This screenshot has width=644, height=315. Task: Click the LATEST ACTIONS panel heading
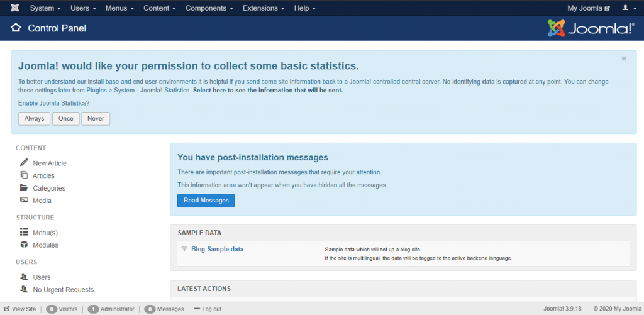204,289
